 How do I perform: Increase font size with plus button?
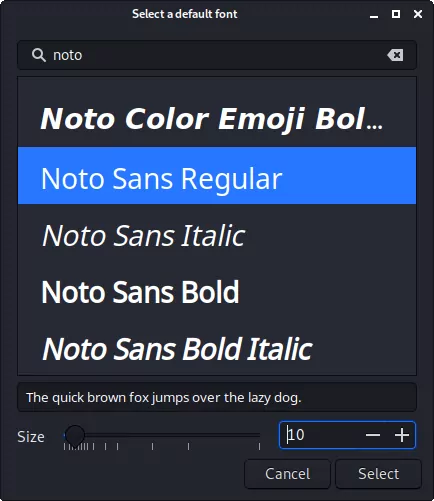(402, 435)
